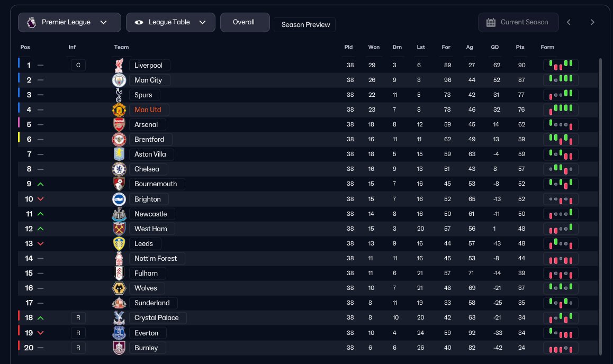Go to next season with right arrow
This screenshot has width=613, height=364.
coord(592,22)
